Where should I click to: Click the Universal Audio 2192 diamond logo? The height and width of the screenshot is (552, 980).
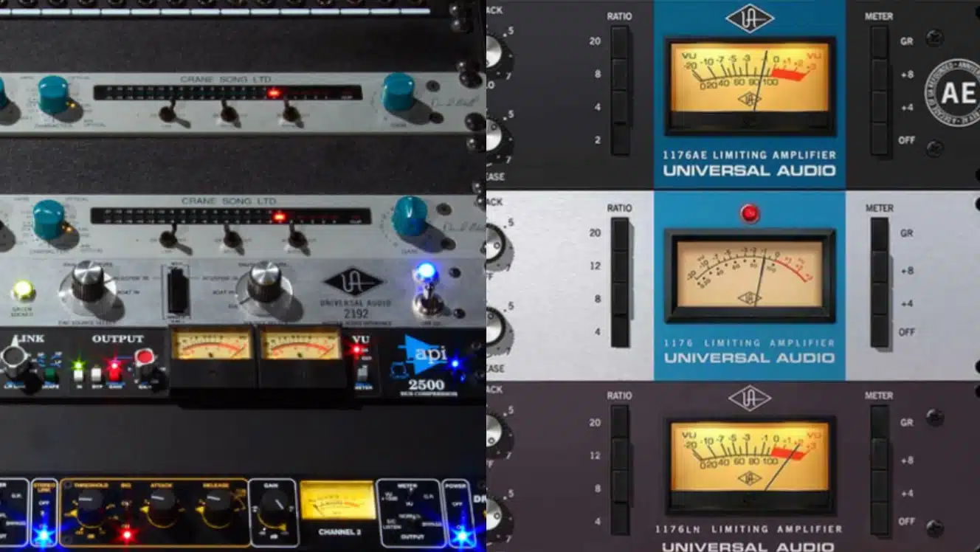(x=354, y=282)
